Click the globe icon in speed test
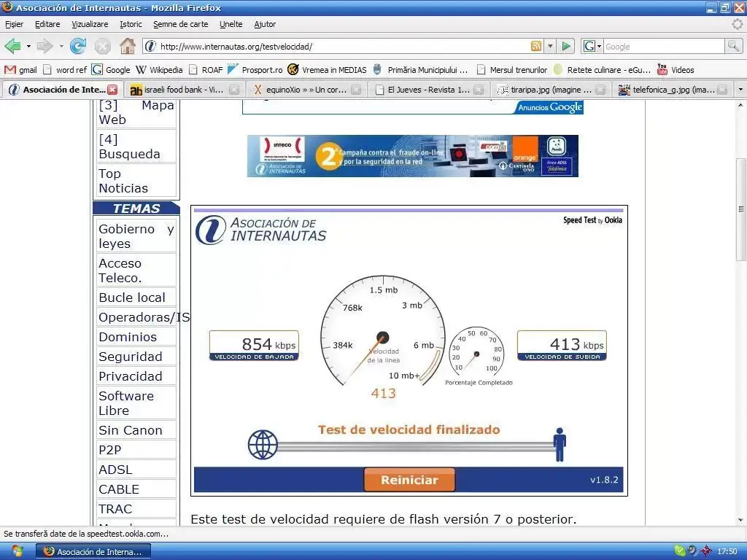The height and width of the screenshot is (560, 747). coord(263,445)
